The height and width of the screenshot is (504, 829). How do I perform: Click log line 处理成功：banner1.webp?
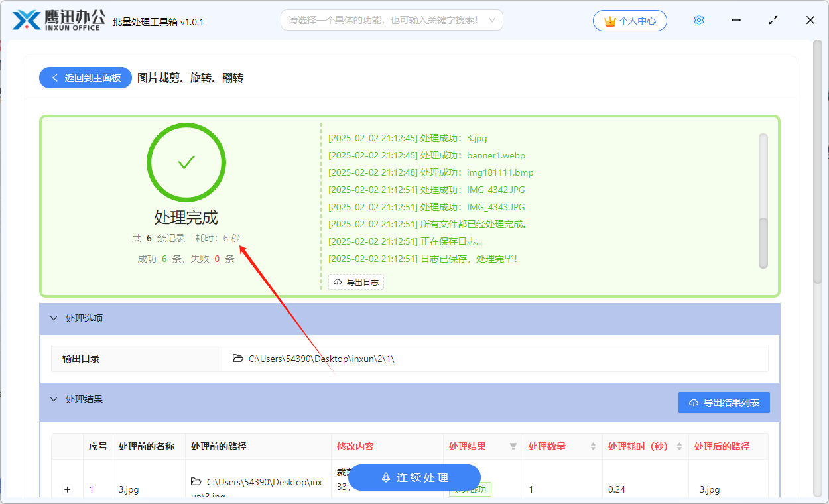(426, 155)
